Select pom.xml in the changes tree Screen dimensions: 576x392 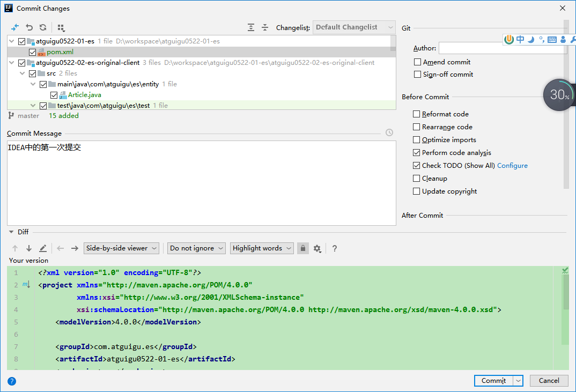[x=60, y=52]
